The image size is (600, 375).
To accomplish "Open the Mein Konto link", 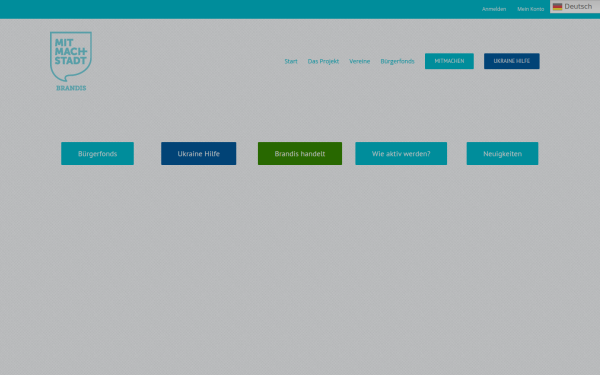I will tap(530, 9).
